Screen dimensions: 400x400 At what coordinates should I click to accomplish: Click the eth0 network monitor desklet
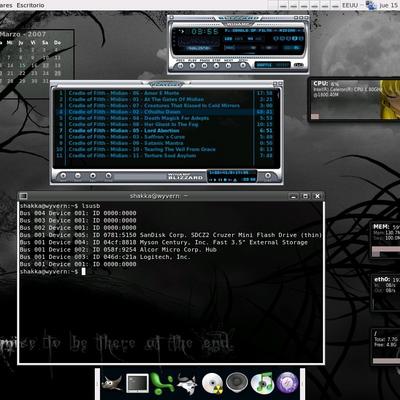point(385,294)
